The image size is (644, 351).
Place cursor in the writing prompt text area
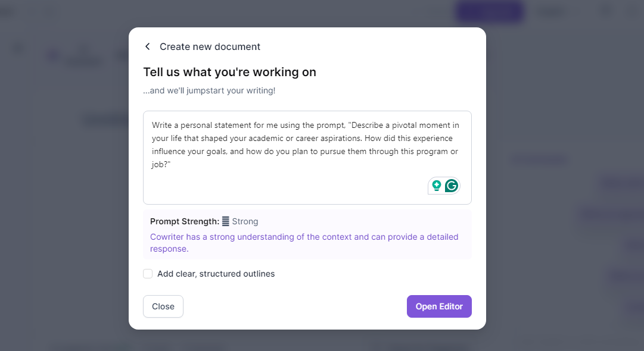307,158
